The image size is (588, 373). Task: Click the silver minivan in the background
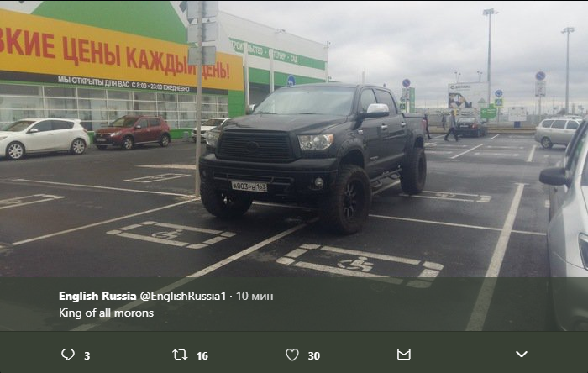coord(557,133)
